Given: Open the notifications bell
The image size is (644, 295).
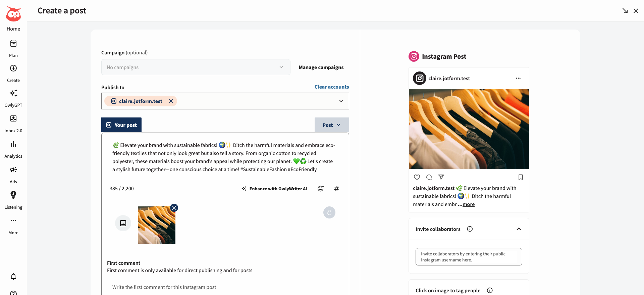Looking at the screenshot, I should [13, 277].
